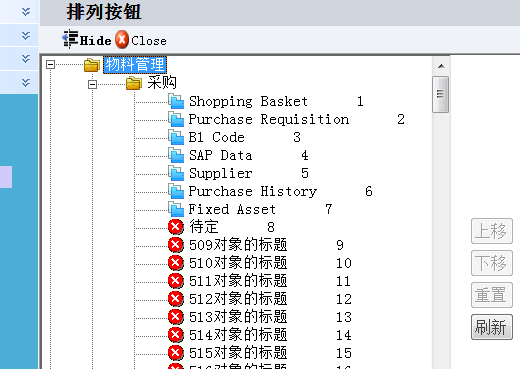520x369 pixels.
Task: Click the vertical scrollbar thumb
Action: point(441,94)
